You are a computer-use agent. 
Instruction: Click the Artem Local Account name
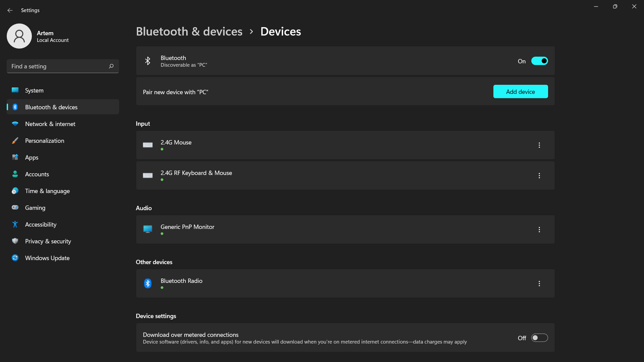pos(53,36)
